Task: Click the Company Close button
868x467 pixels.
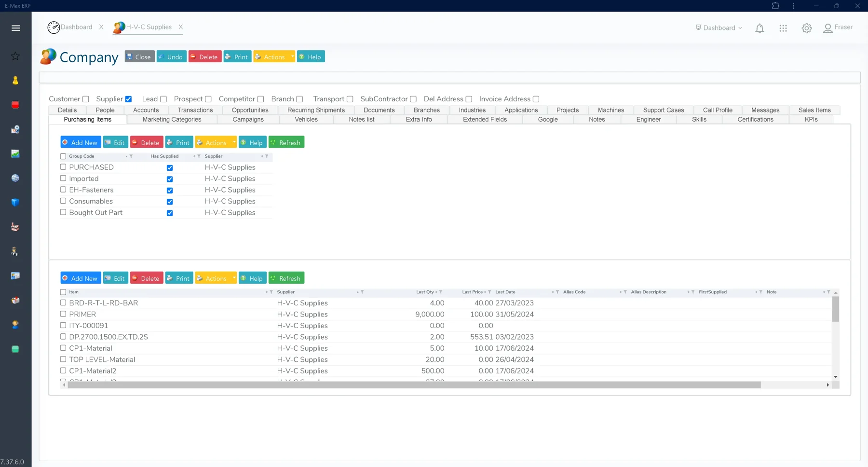Action: click(x=139, y=56)
